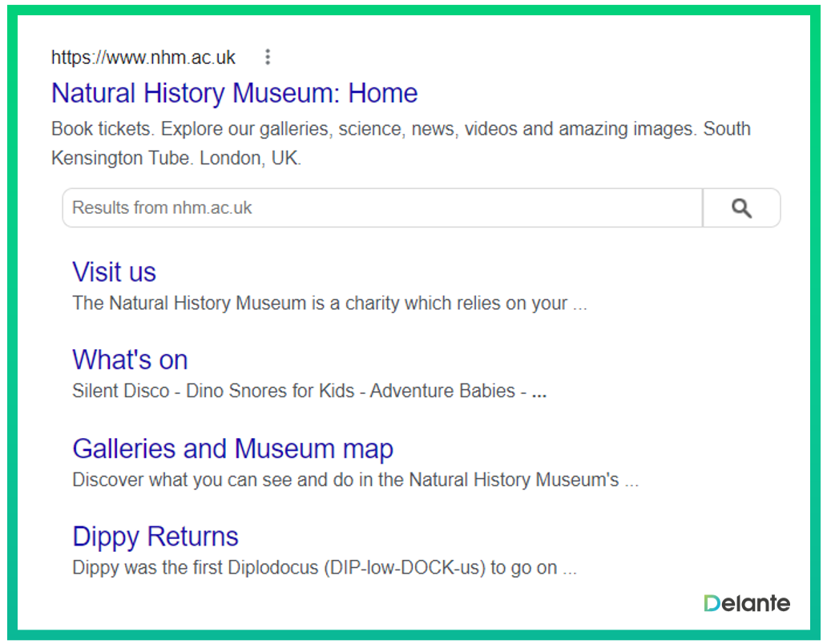Go to the What's on sitelink
The image size is (823, 644).
[130, 360]
